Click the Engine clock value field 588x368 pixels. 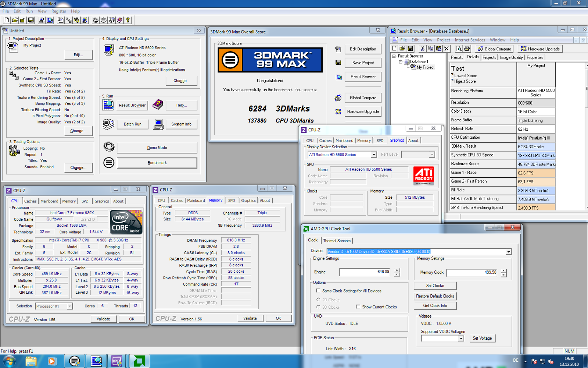coord(365,272)
